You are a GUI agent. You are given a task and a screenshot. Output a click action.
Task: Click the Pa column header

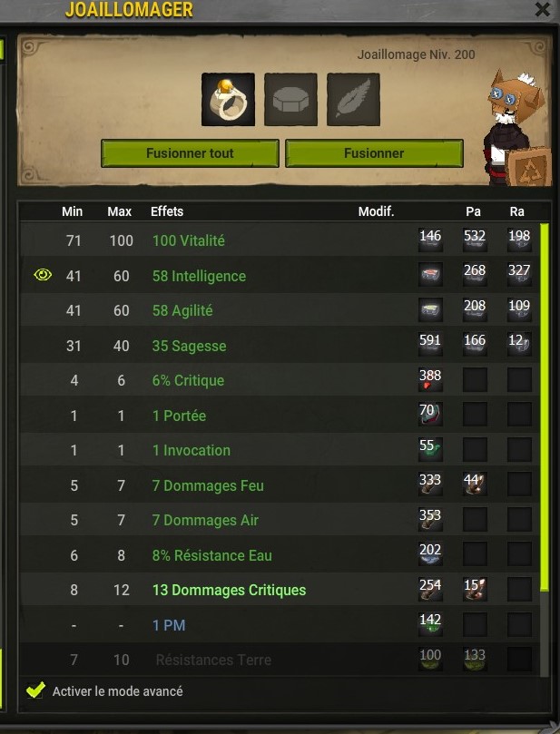pos(474,211)
